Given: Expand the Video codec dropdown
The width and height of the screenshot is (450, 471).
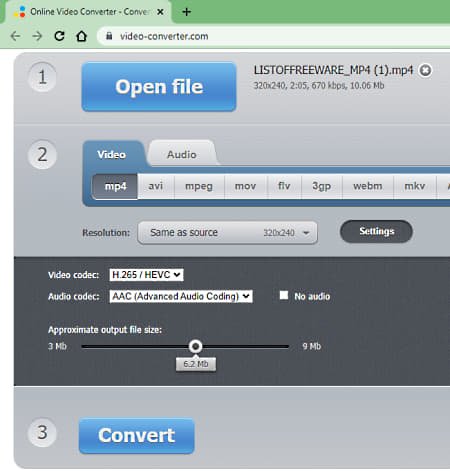Looking at the screenshot, I should [146, 275].
